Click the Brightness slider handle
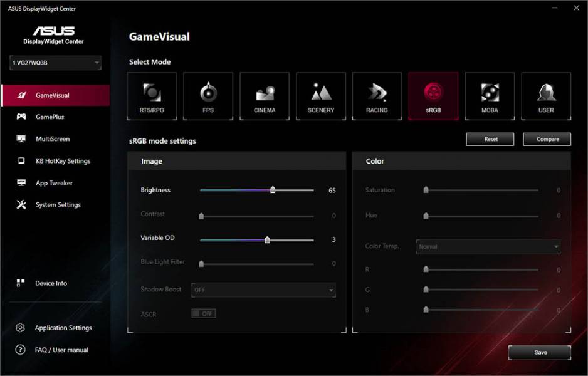 (273, 190)
